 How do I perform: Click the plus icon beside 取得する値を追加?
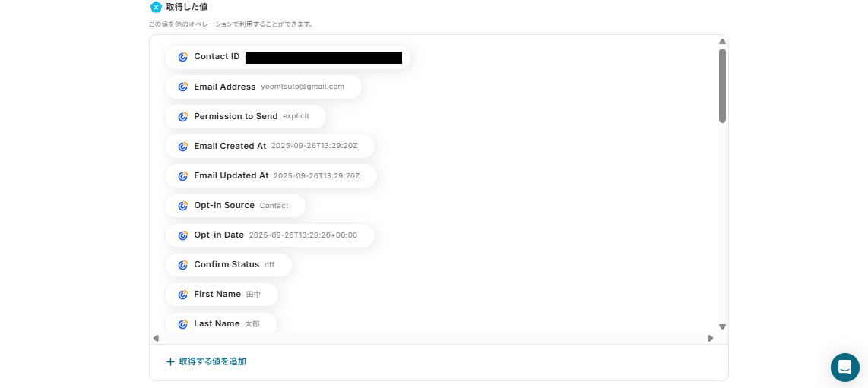click(170, 362)
